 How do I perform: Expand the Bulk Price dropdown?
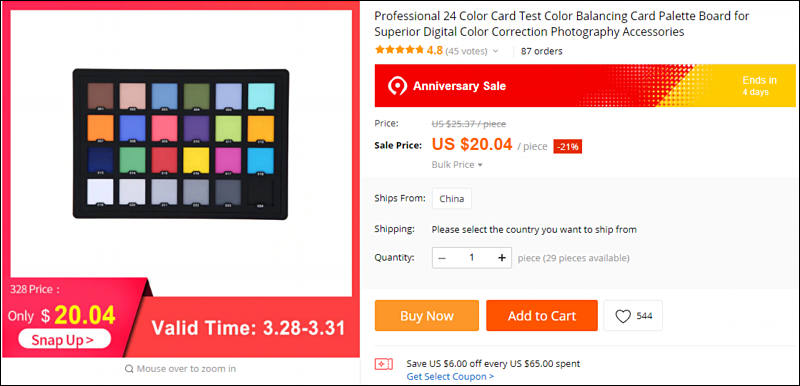click(x=457, y=165)
